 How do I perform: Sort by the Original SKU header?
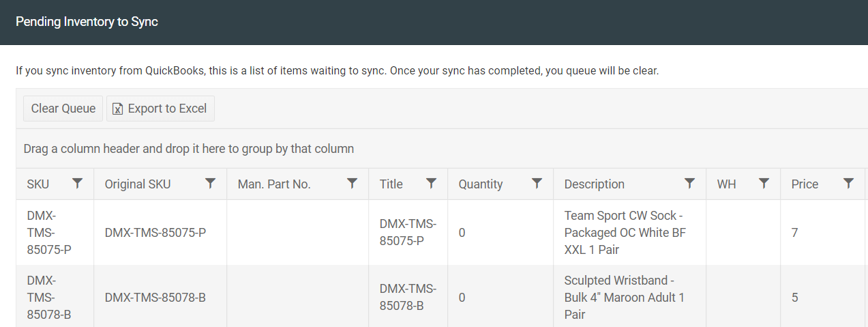pyautogui.click(x=138, y=184)
